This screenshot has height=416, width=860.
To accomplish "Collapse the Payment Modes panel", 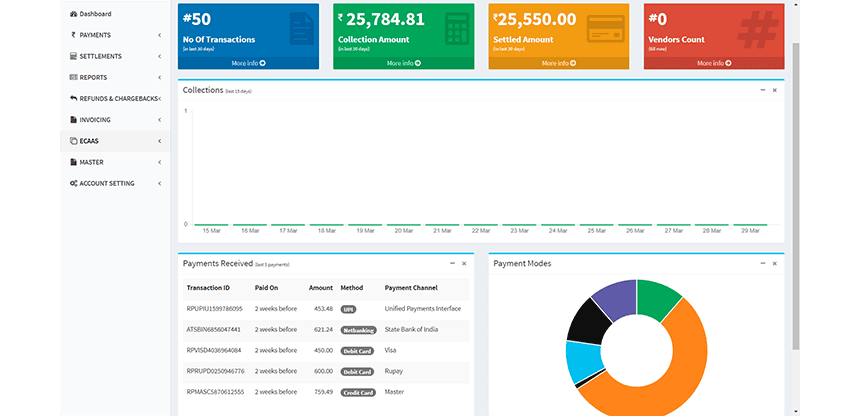I will pos(762,263).
